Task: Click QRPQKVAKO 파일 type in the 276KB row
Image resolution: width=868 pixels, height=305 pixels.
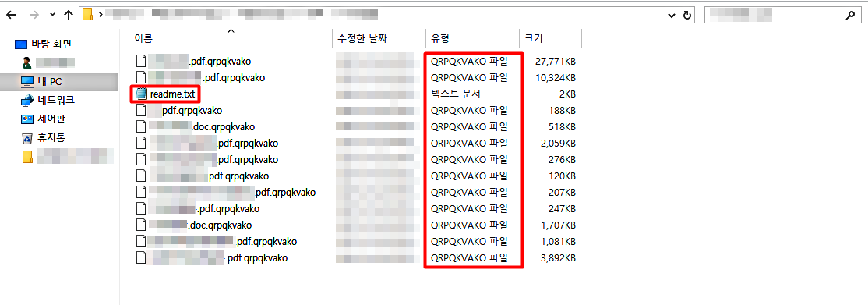Action: [x=469, y=160]
